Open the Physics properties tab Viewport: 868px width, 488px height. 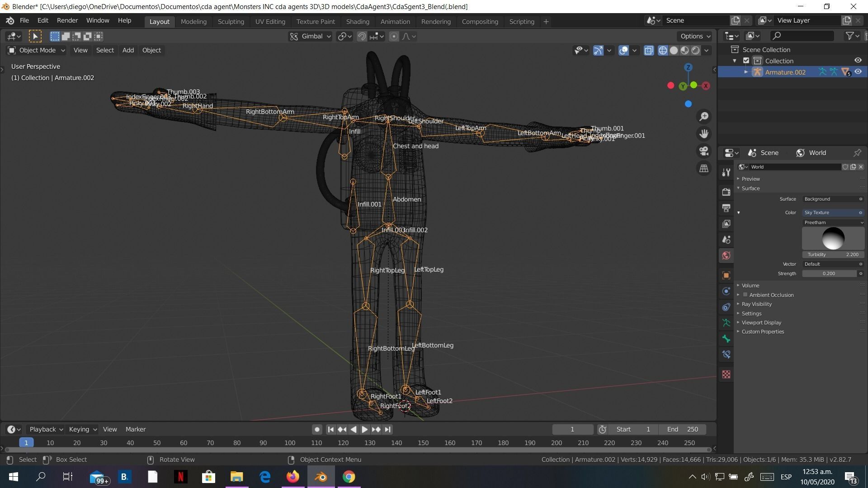tap(726, 291)
